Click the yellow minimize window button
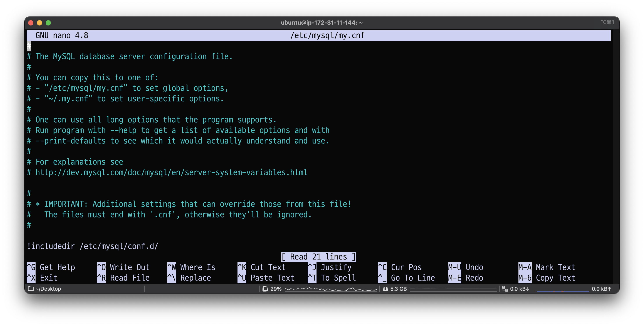644x326 pixels. point(40,23)
